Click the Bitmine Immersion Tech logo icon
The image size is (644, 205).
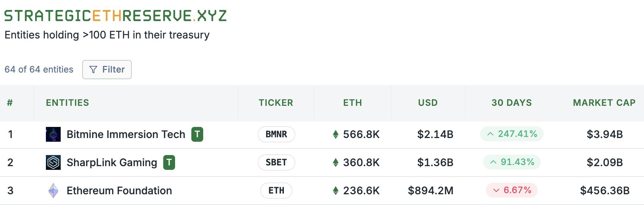point(53,134)
